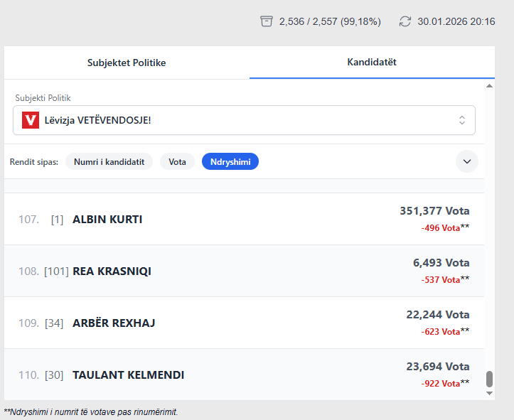The width and height of the screenshot is (514, 420).
Task: Click the scrollbar down arrow
Action: (x=489, y=392)
